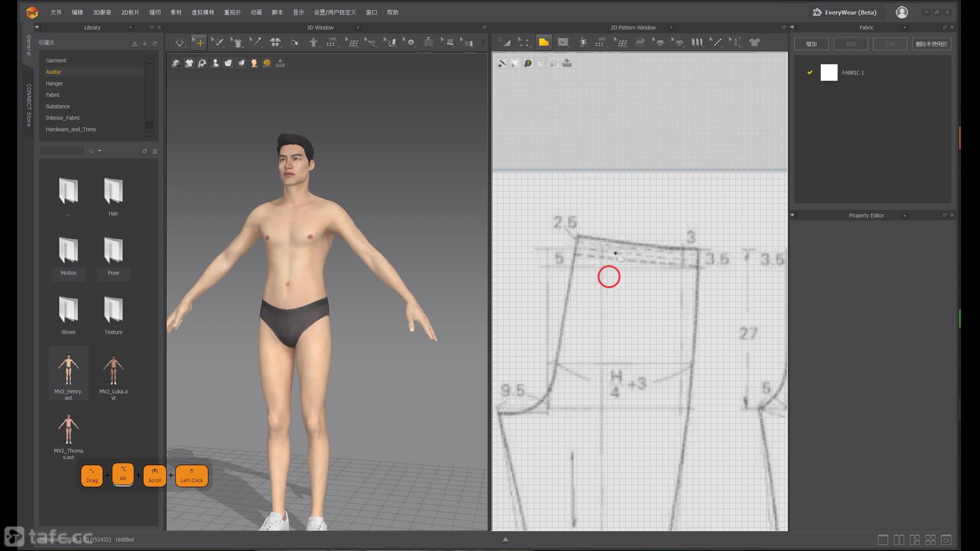Click the reset arrangement garment icon
The height and width of the screenshot is (551, 980).
point(275,42)
